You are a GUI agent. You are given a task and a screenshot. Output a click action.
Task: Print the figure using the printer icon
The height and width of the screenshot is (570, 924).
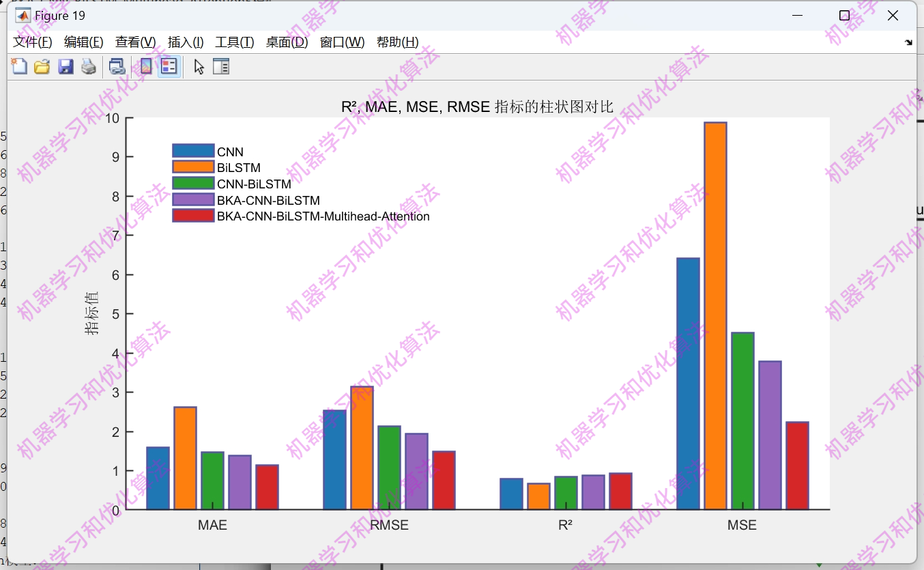point(89,66)
